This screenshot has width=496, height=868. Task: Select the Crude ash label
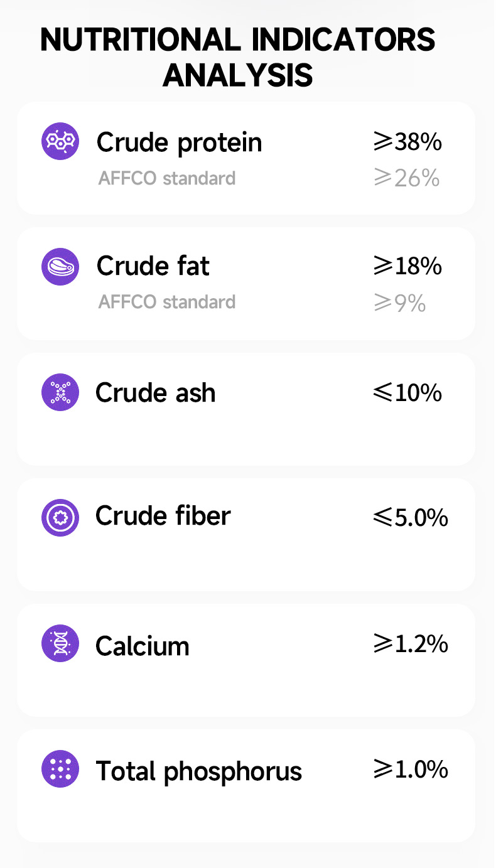156,393
